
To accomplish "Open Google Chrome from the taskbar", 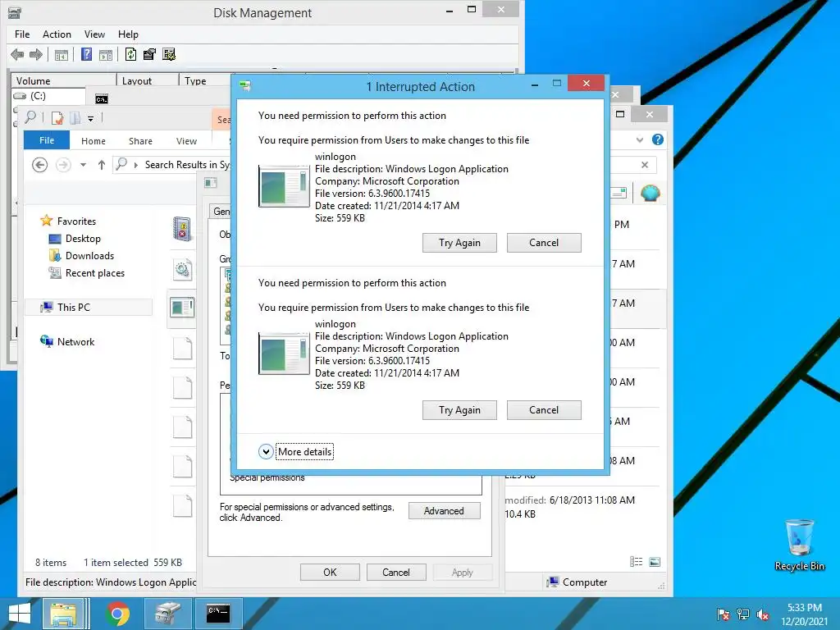I will (118, 614).
